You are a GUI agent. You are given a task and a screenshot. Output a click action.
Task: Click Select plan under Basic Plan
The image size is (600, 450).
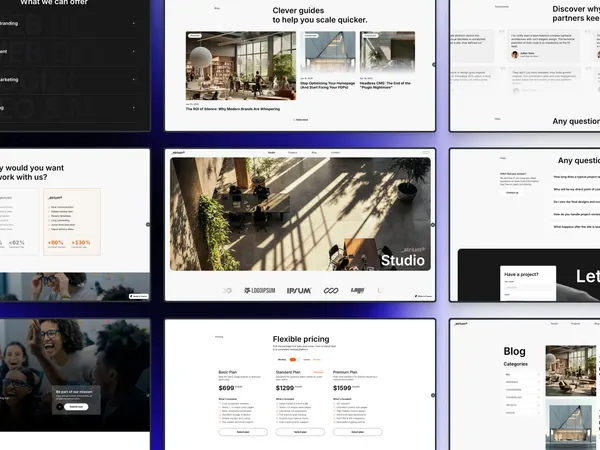(x=243, y=432)
